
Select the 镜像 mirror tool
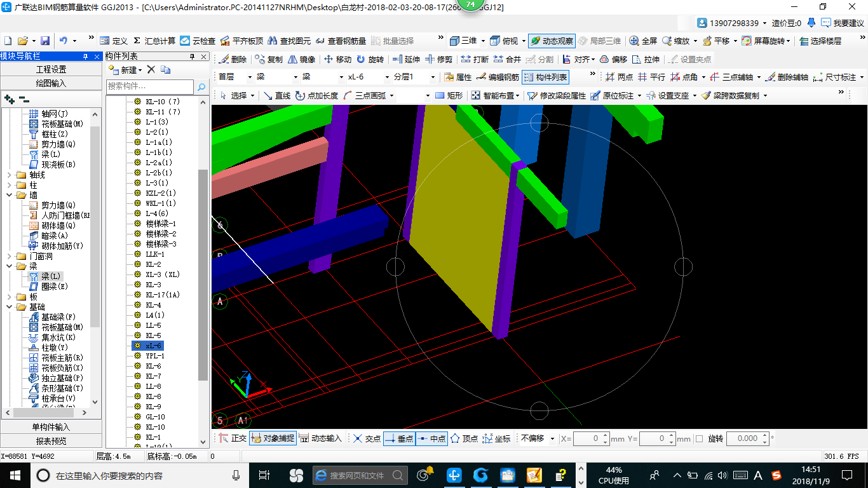click(x=301, y=59)
